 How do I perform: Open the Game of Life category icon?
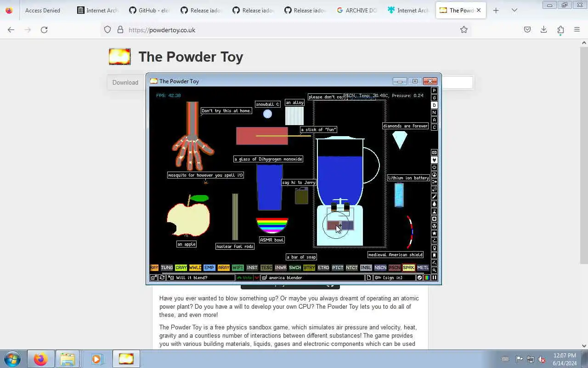pos(434,241)
